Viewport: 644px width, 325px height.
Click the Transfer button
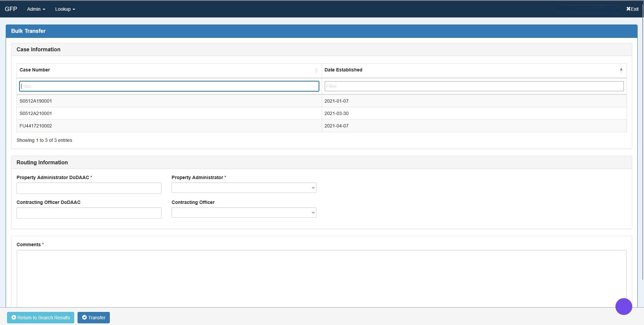point(93,317)
